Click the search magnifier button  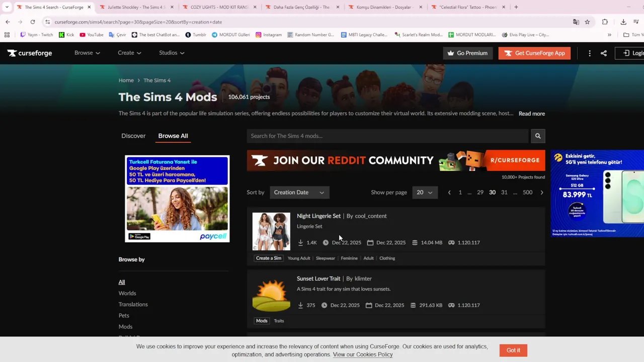(538, 136)
